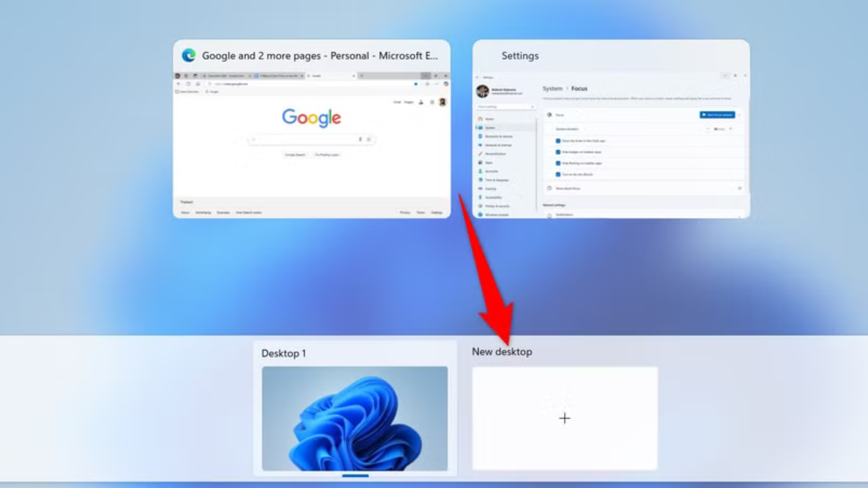
Task: Select the Desktop 1 thumbnail
Action: 355,418
